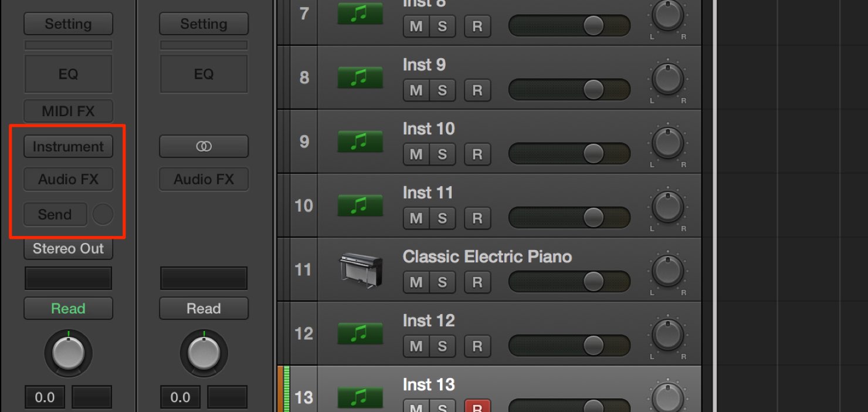Click the pan knob on first channel strip
The image size is (868, 412).
[x=68, y=353]
